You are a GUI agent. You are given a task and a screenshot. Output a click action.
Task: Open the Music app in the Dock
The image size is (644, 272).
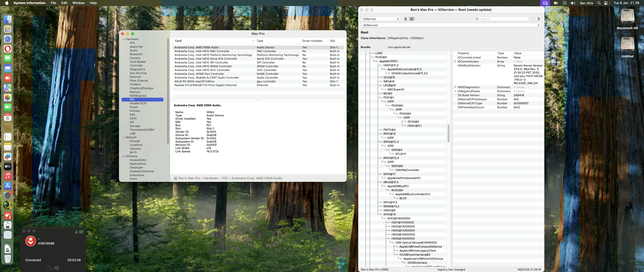tap(8, 176)
